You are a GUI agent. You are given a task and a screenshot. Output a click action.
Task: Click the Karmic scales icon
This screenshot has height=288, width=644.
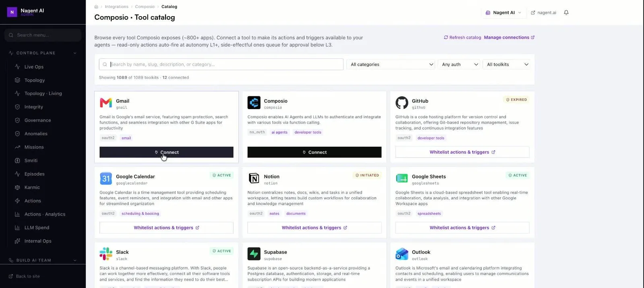coord(17,187)
